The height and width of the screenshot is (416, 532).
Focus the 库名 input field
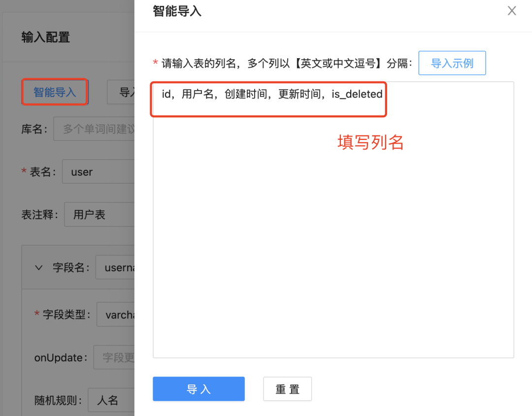[94, 129]
